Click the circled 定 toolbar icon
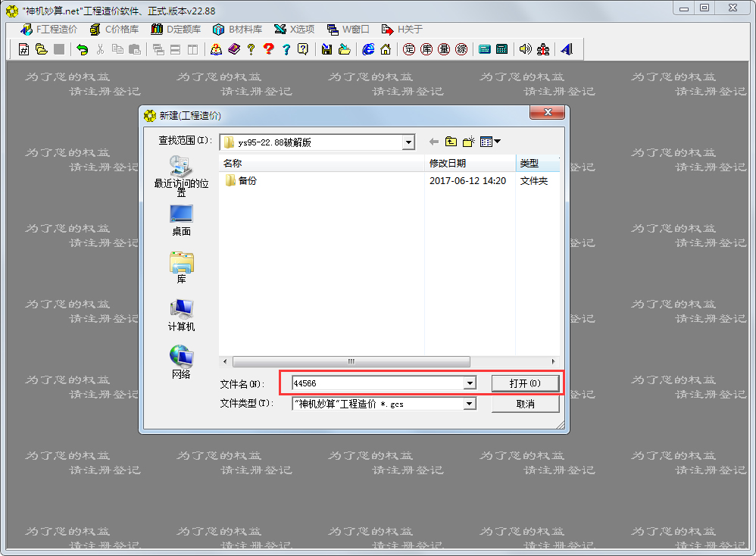756x556 pixels. pos(409,49)
